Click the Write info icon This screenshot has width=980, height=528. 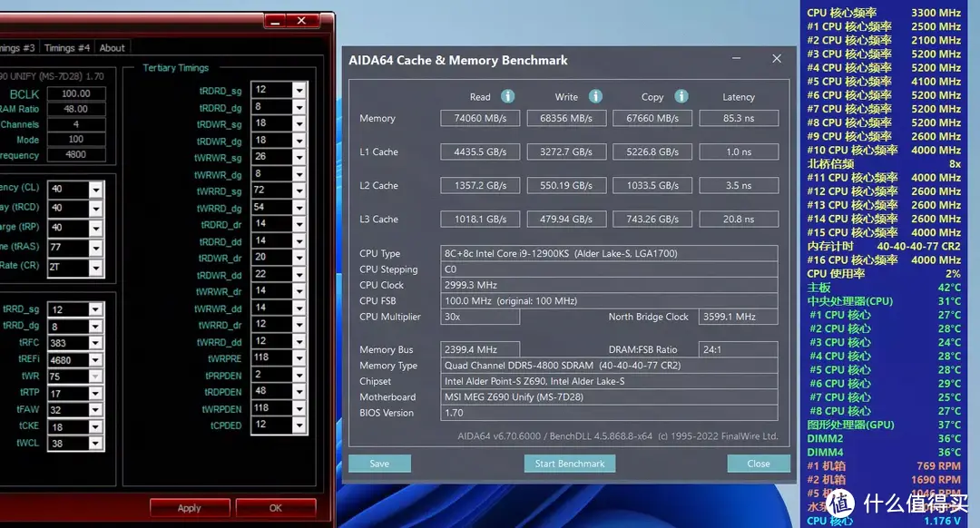[595, 96]
